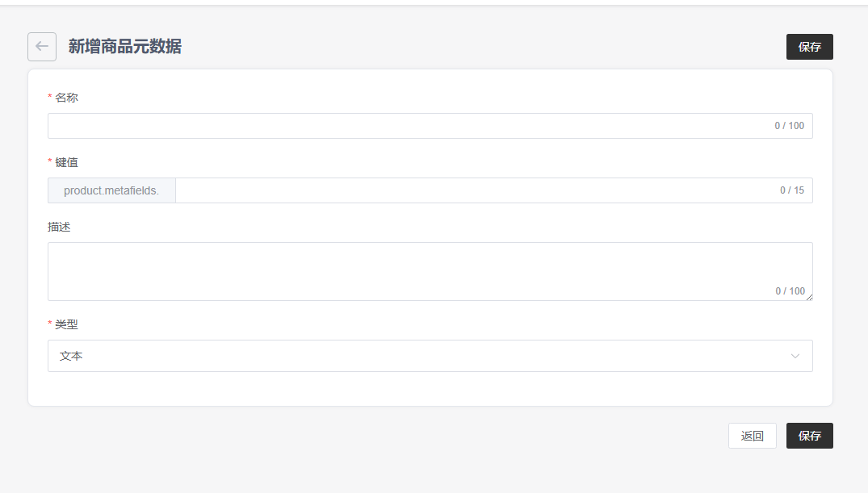This screenshot has height=493, width=868.
Task: Click the resize handle of the 描述 textarea
Action: pyautogui.click(x=809, y=297)
